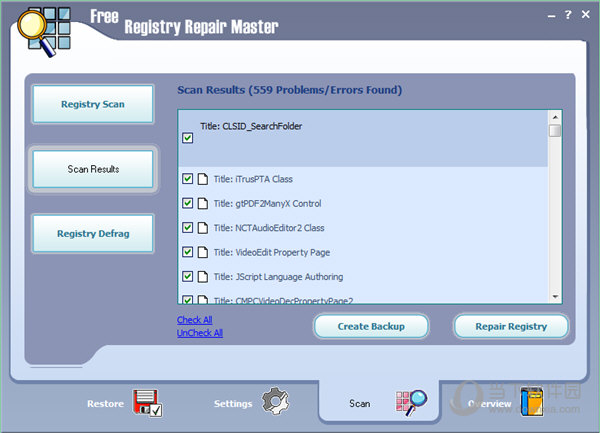Click the Scan Results button
The height and width of the screenshot is (433, 600).
tap(93, 169)
